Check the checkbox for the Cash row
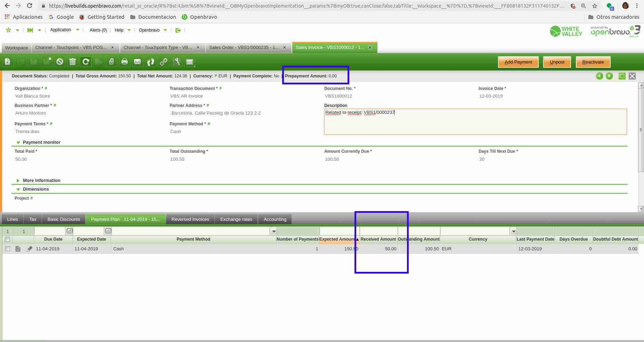The width and height of the screenshot is (644, 342). click(7, 249)
